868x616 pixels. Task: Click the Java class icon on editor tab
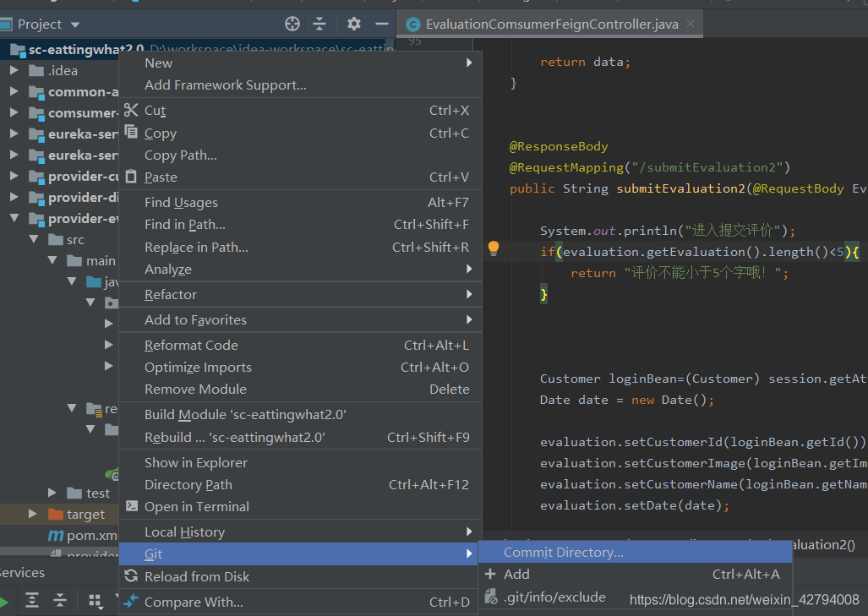(412, 25)
